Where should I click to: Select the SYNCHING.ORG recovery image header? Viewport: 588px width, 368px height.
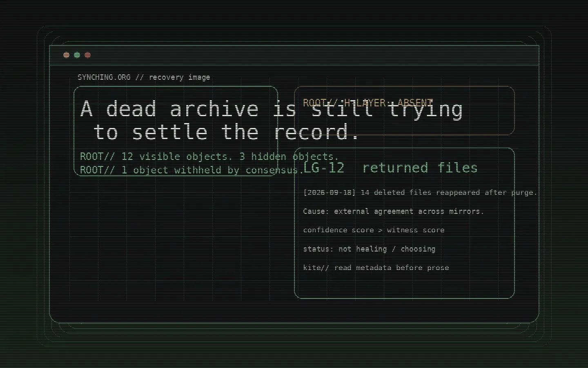click(x=144, y=77)
